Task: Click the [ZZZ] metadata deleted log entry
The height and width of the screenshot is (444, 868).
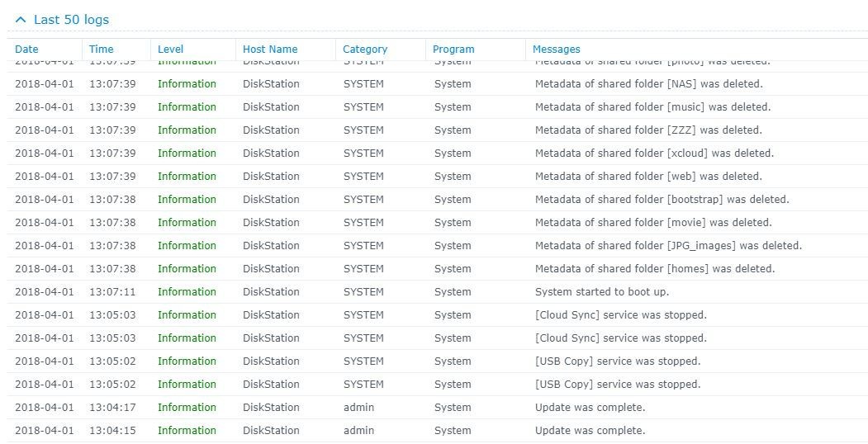Action: tap(648, 130)
